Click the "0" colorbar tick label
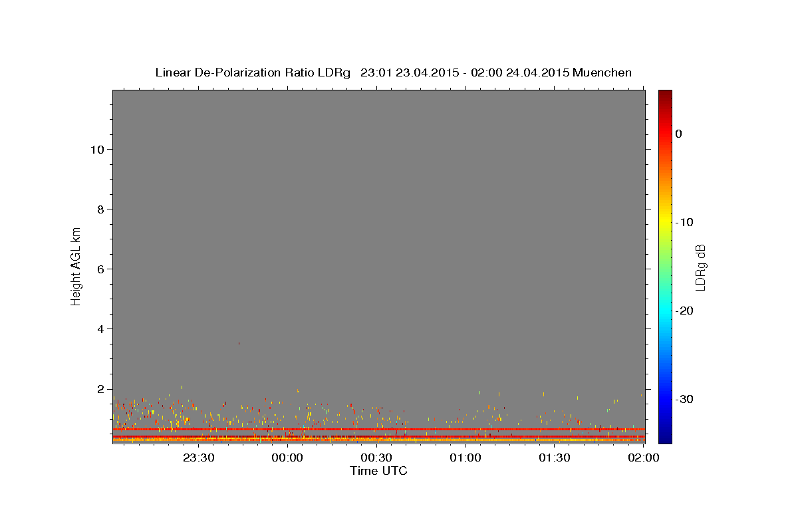This screenshot has height=532, width=798. pyautogui.click(x=679, y=134)
